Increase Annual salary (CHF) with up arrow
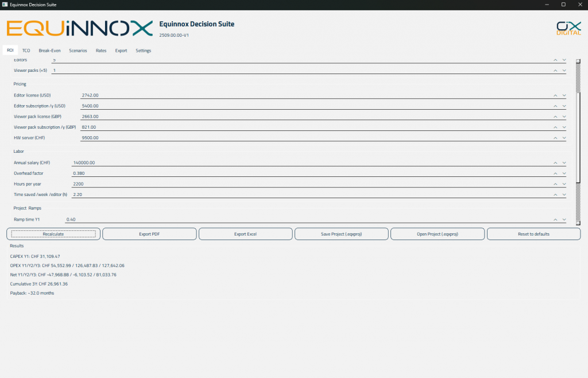The height and width of the screenshot is (378, 588). [555, 163]
